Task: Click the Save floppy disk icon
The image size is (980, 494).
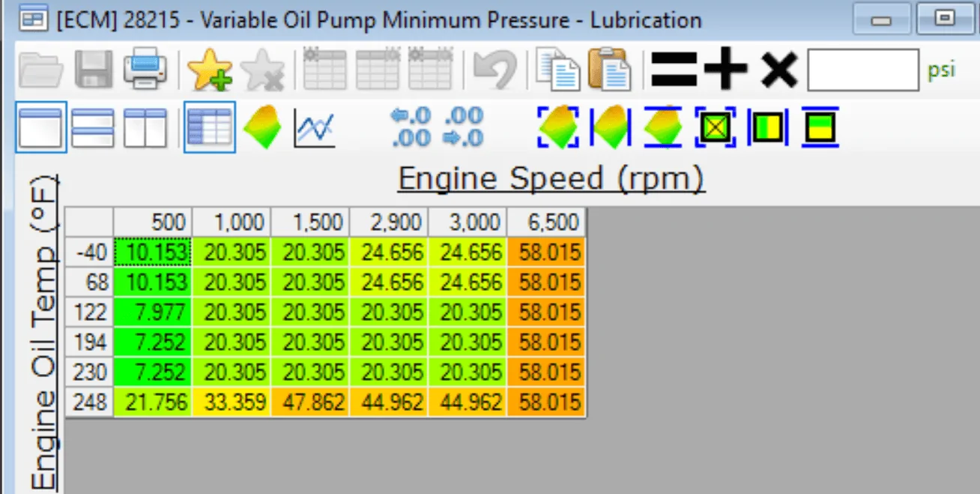Action: pos(93,70)
